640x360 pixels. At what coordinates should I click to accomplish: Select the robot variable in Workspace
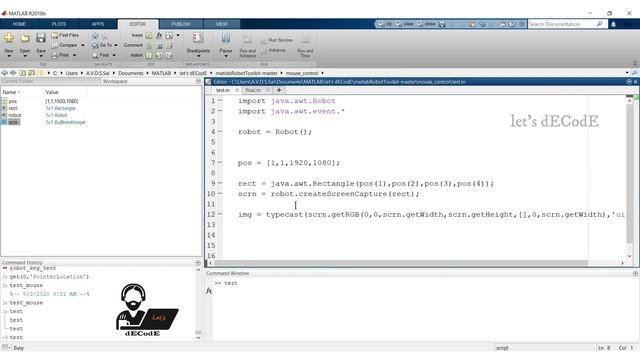[x=15, y=115]
